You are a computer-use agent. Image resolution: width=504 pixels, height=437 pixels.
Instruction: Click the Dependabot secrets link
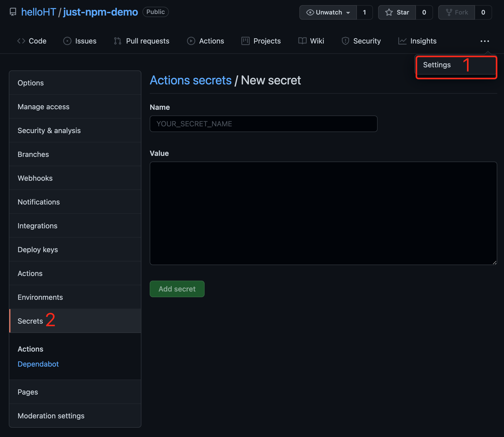pyautogui.click(x=38, y=364)
